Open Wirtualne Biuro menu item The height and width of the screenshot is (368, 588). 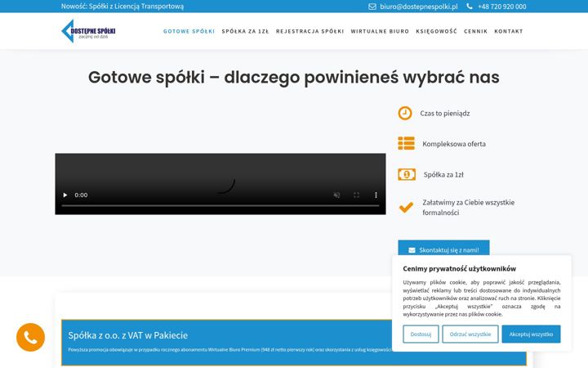point(380,32)
